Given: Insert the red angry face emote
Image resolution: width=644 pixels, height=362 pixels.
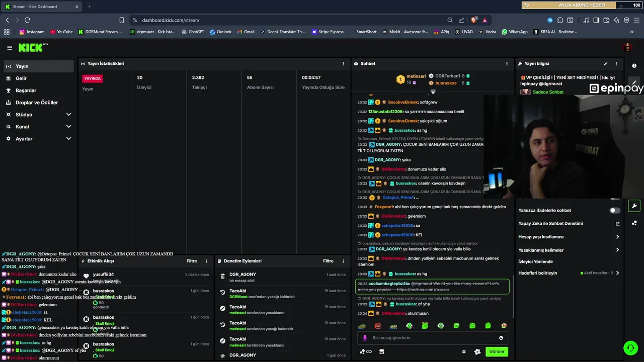Looking at the screenshot, I should click(x=378, y=326).
